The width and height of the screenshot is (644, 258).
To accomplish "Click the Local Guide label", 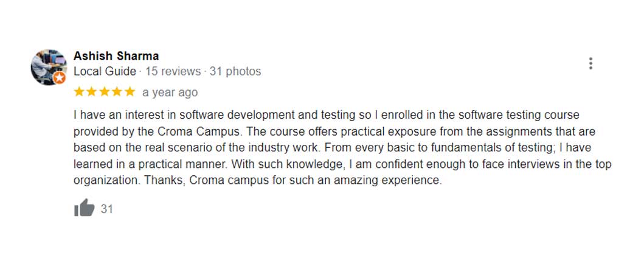I will pyautogui.click(x=105, y=71).
